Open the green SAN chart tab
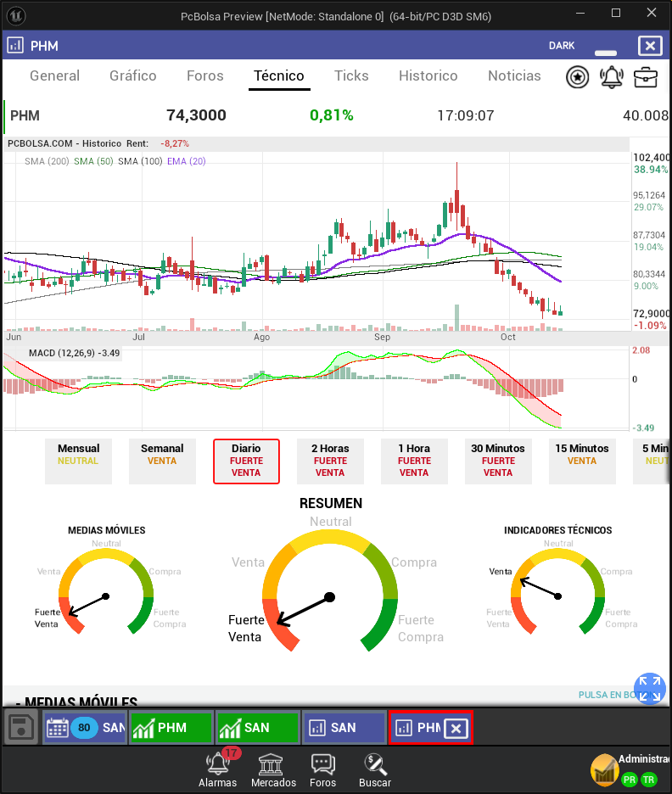672x794 pixels. (x=257, y=728)
